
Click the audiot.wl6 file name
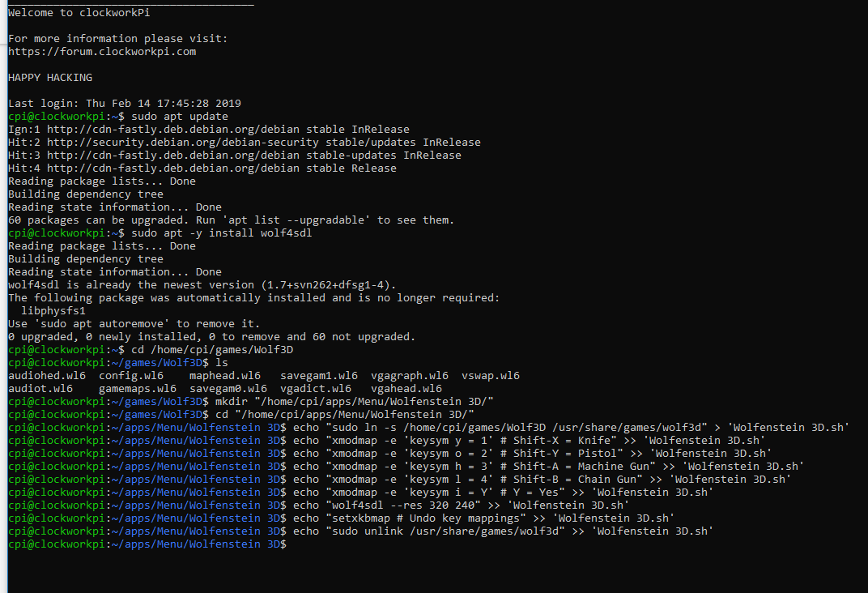click(40, 389)
